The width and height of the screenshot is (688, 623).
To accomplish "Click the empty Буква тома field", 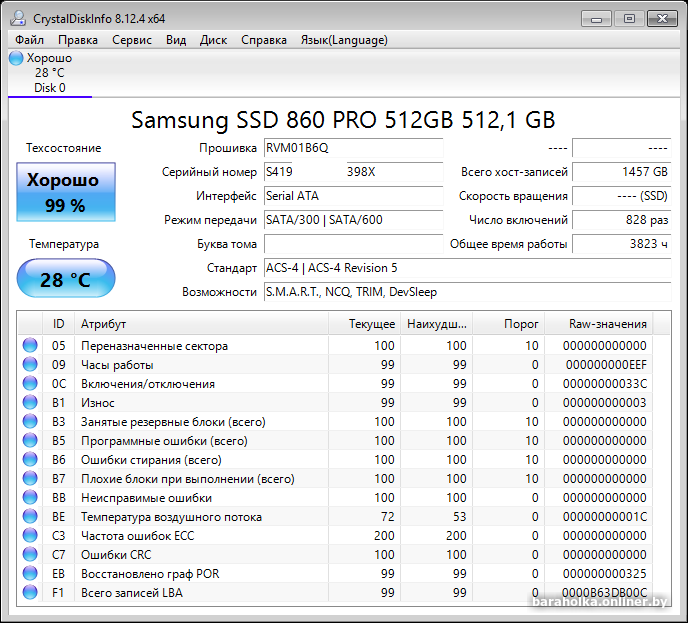I will click(x=354, y=244).
